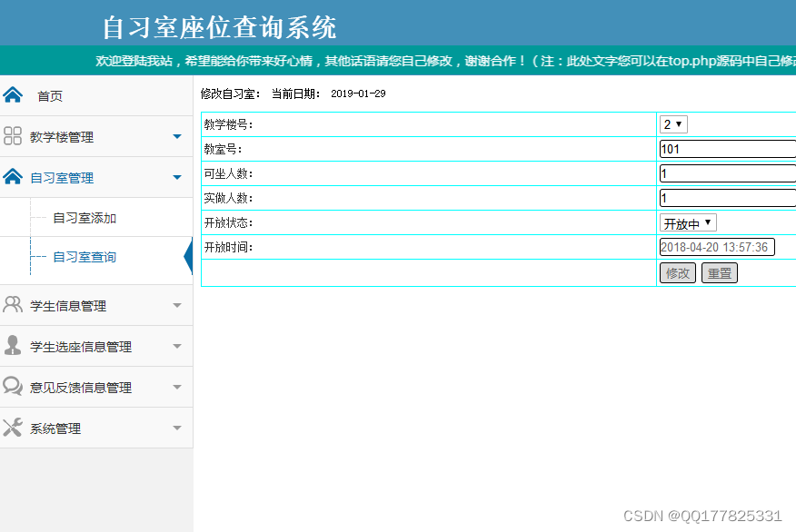Click the scrolling welcome message banner

pos(446,61)
